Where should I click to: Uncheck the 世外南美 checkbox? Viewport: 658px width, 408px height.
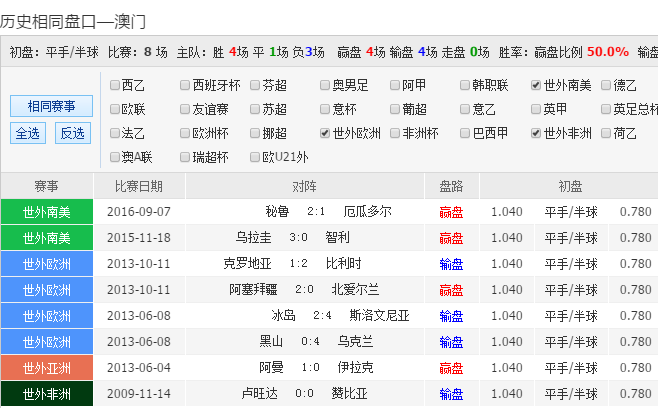click(536, 85)
